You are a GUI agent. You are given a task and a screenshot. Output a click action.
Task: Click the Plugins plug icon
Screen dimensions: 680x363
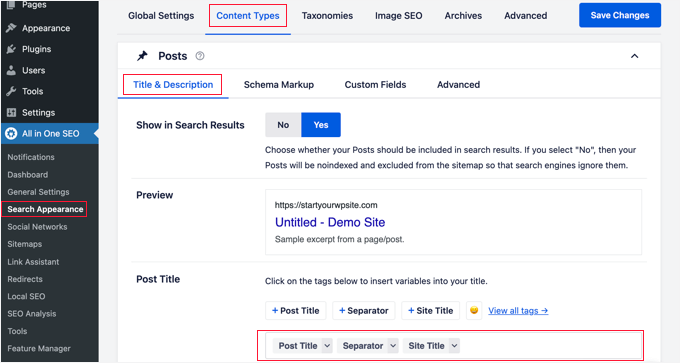11,49
